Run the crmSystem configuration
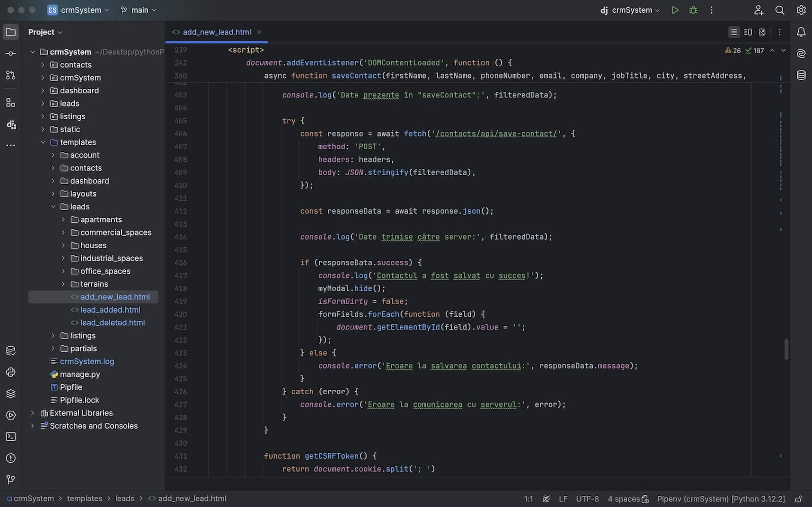This screenshot has height=507, width=812. coord(674,10)
